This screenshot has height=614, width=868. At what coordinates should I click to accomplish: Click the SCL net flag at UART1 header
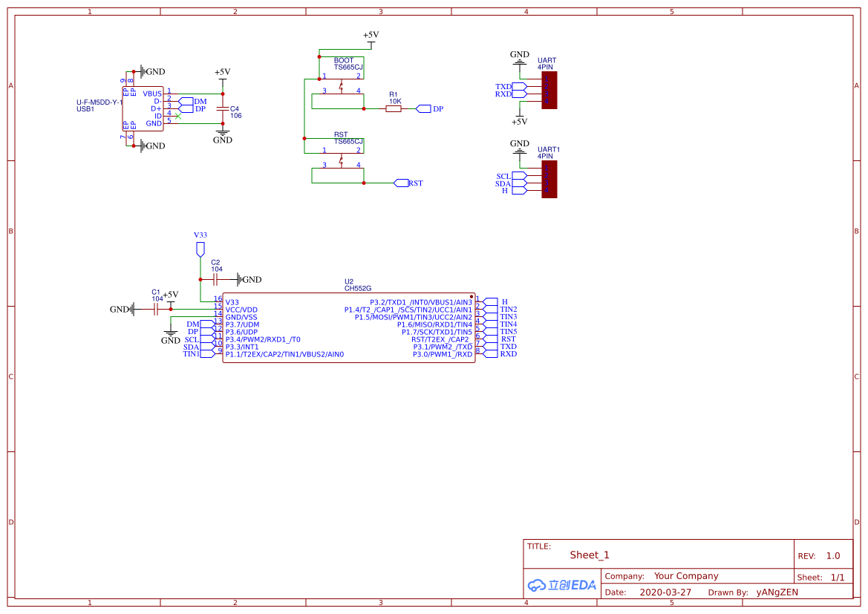pyautogui.click(x=520, y=176)
